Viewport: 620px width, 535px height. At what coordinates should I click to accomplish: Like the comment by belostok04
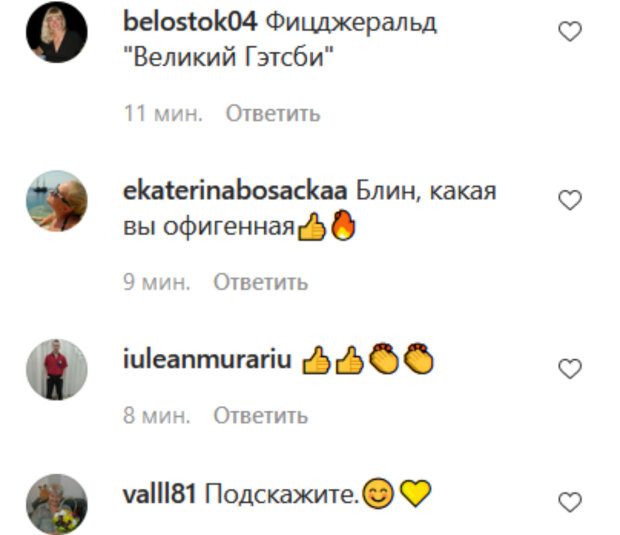click(x=570, y=32)
